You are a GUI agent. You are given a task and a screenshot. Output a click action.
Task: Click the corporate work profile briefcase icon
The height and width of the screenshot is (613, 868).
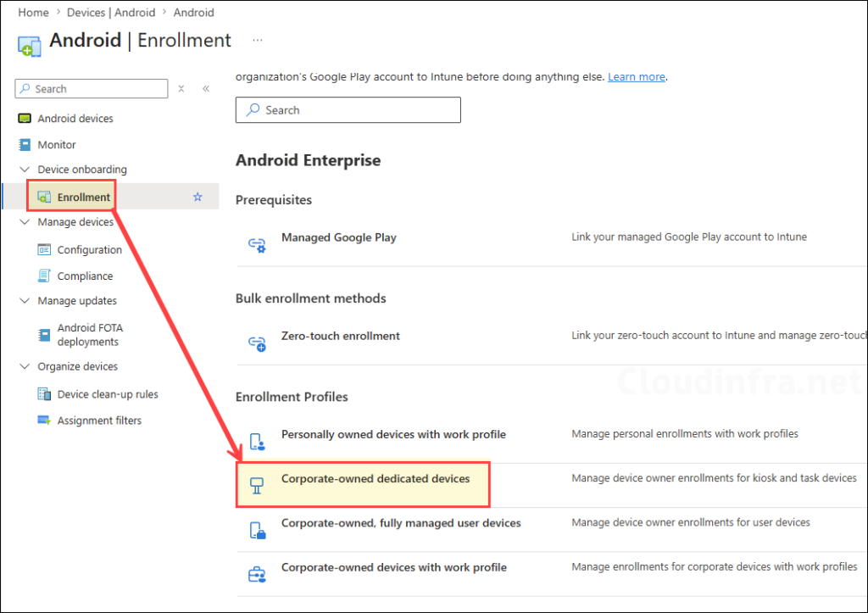click(257, 575)
